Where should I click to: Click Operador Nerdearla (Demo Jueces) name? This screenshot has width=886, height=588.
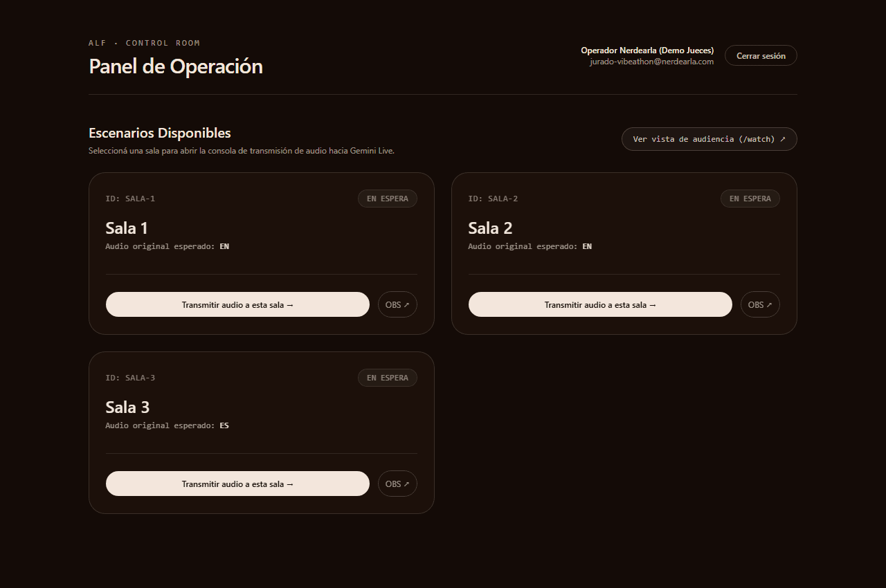647,50
